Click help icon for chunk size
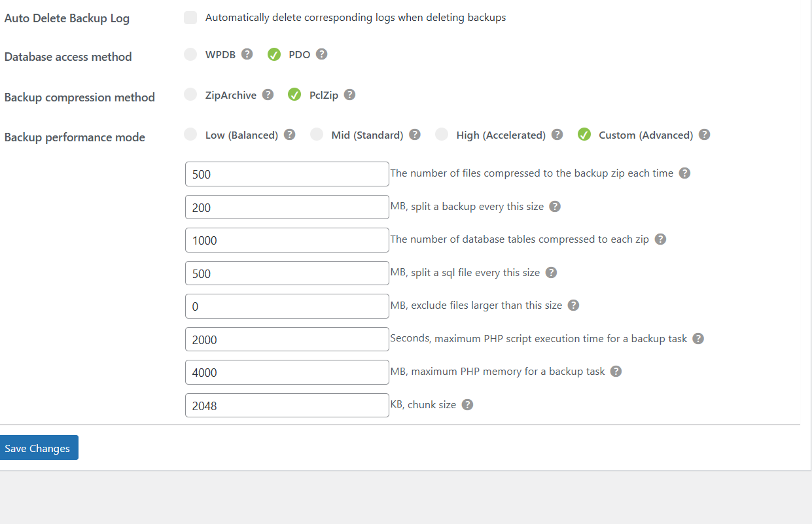812x524 pixels. click(467, 405)
